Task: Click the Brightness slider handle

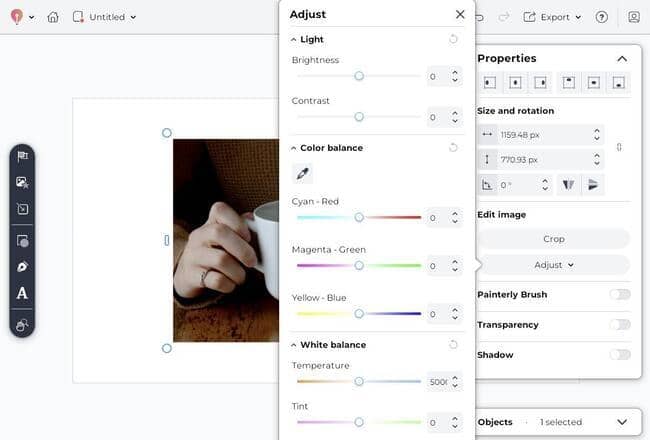Action: click(x=359, y=76)
